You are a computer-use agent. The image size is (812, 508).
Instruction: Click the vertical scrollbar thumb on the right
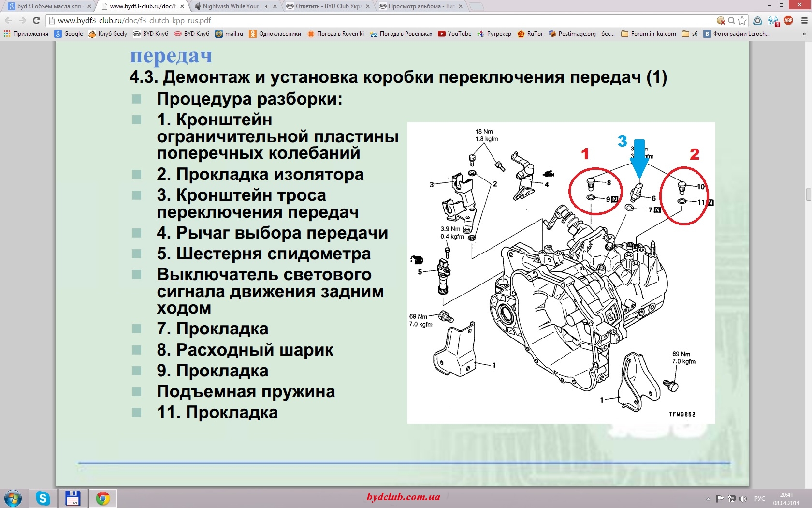tap(808, 194)
